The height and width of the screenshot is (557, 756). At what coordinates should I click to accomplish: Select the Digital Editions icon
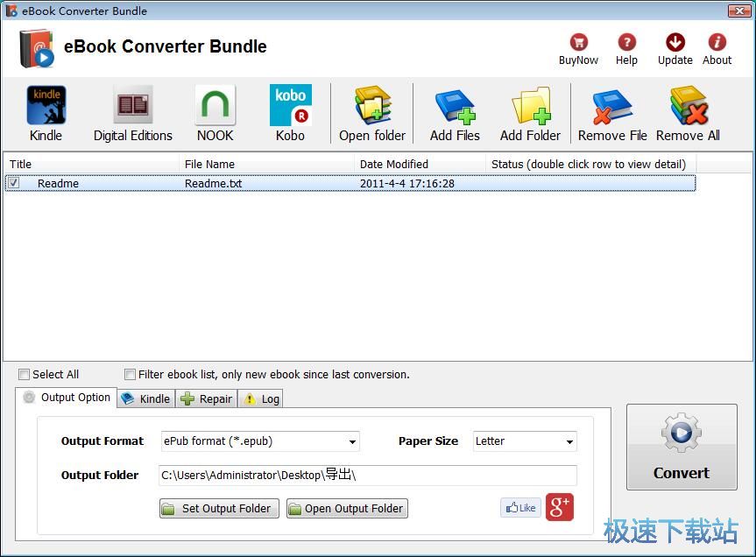tap(133, 104)
